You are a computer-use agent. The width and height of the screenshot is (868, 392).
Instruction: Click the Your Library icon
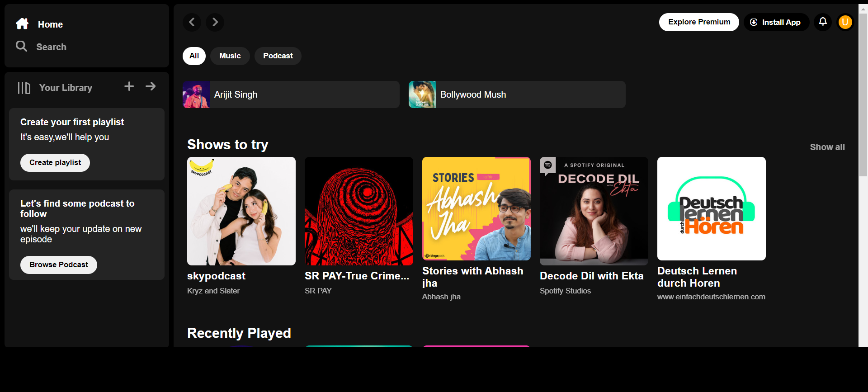[x=24, y=88]
